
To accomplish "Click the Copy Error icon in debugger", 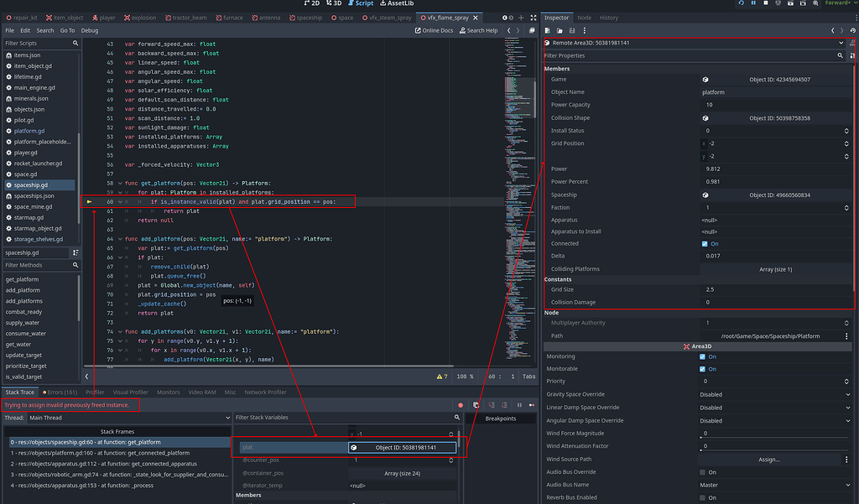I will coord(476,404).
